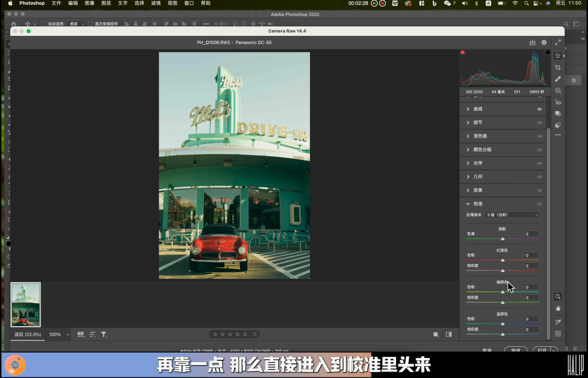The width and height of the screenshot is (588, 378).
Task: Toggle visibility eye of 光学 panel
Action: coord(539,163)
